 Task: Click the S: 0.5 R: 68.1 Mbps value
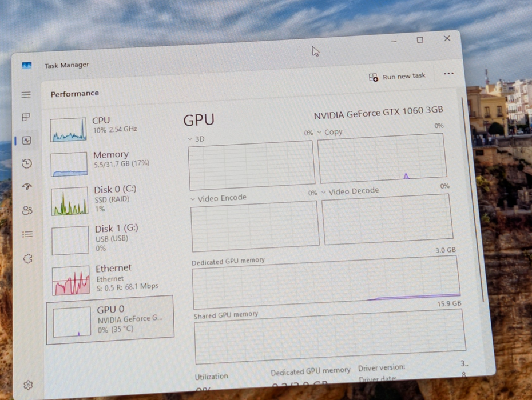(x=128, y=287)
